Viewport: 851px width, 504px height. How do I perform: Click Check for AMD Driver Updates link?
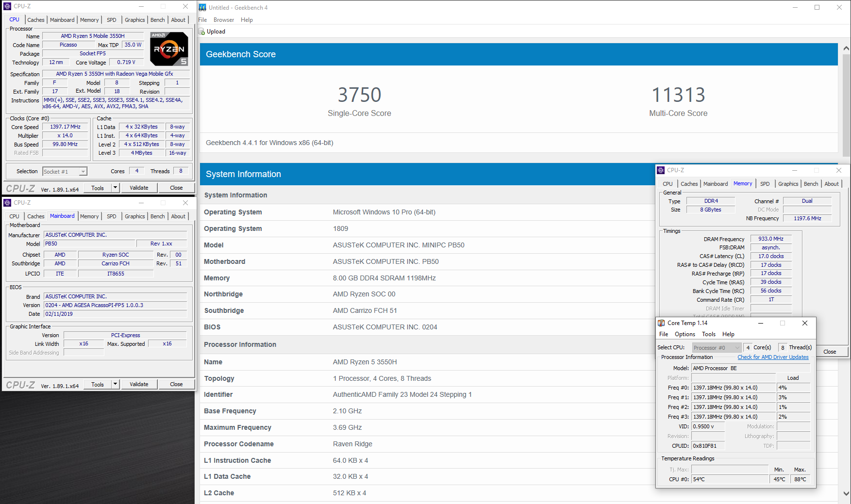pos(773,357)
